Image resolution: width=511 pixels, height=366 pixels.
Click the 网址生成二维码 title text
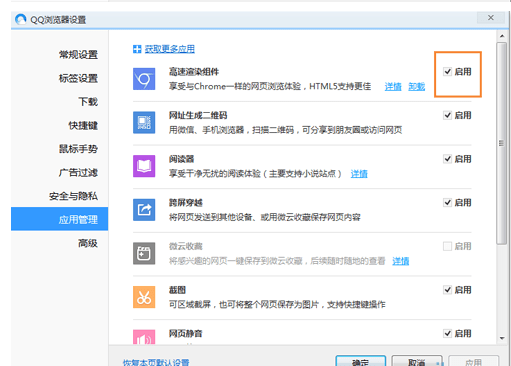(x=198, y=115)
